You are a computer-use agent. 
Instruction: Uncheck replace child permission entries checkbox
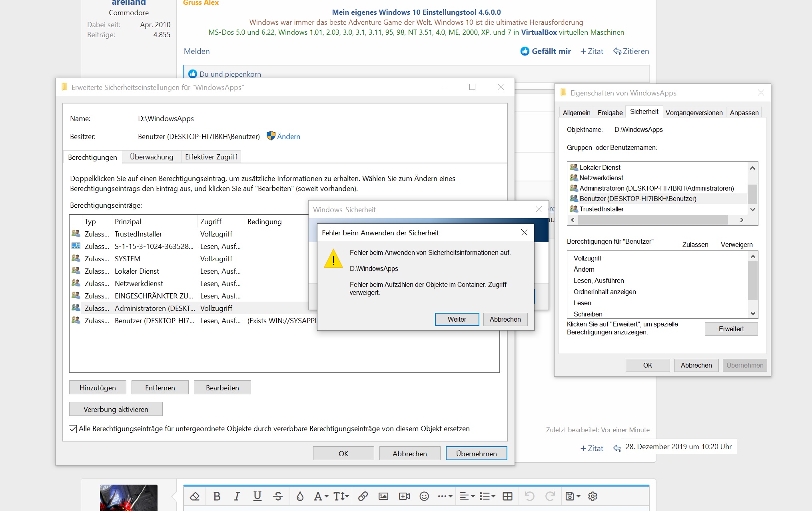pyautogui.click(x=73, y=429)
